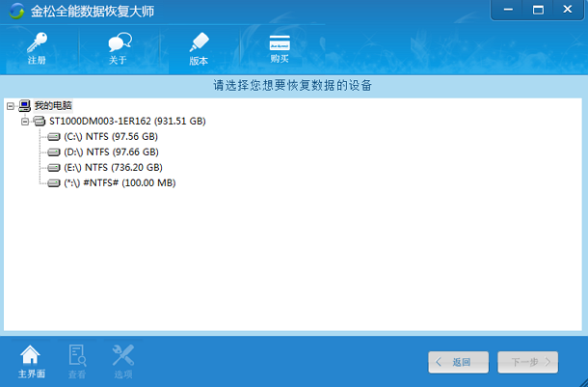Click the ST1000DM003 hard disk icon
The width and height of the screenshot is (588, 387).
[40, 122]
